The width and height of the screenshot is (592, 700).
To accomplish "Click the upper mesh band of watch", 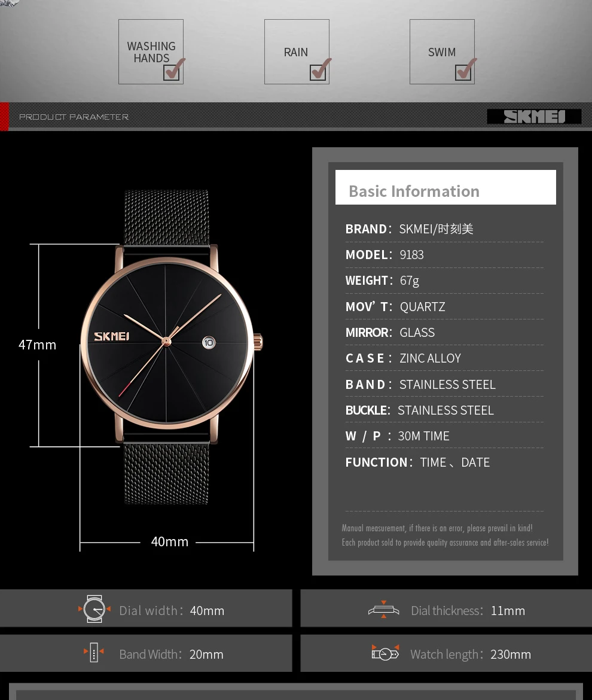I will (166, 217).
